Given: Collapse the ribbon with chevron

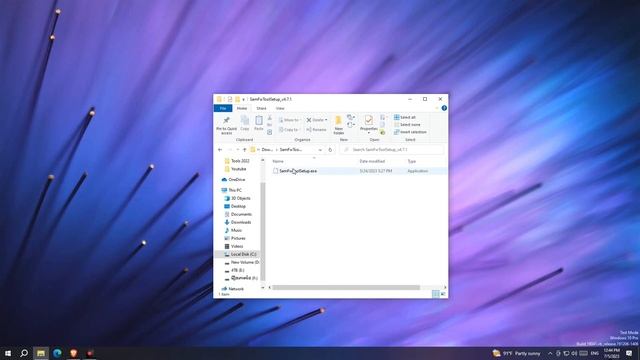Looking at the screenshot, I should [x=437, y=108].
